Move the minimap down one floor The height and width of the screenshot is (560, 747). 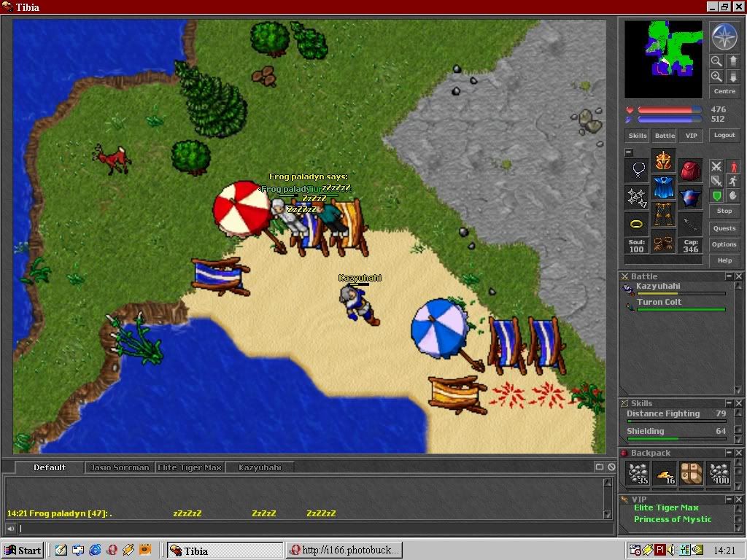(x=733, y=76)
